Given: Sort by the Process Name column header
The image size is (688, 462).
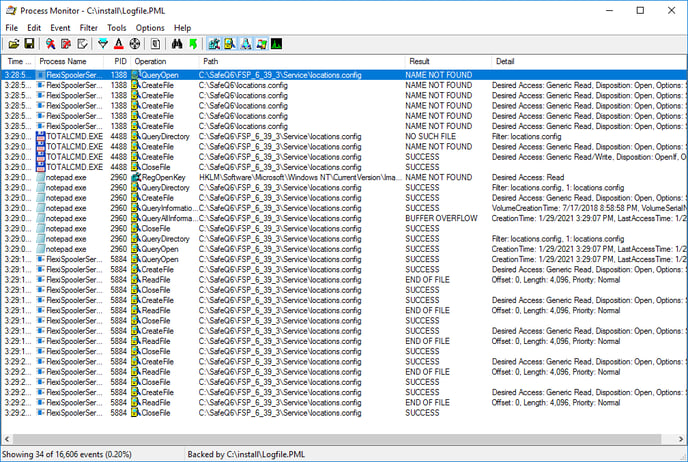Looking at the screenshot, I should click(x=69, y=61).
